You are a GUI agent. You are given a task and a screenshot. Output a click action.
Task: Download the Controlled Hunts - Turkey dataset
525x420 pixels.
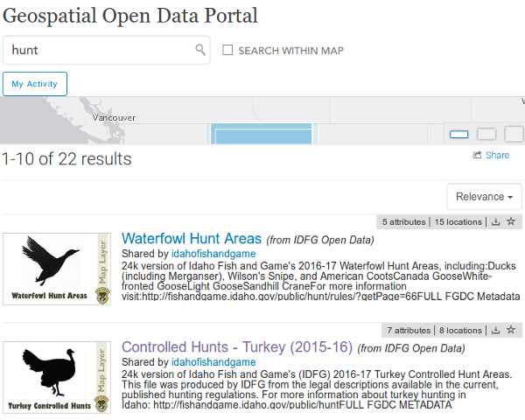(496, 331)
